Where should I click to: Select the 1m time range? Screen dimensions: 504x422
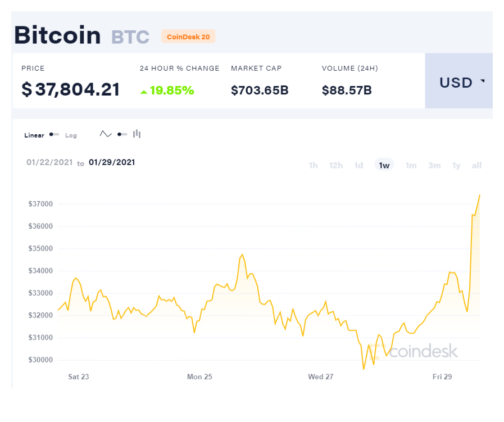pos(411,166)
